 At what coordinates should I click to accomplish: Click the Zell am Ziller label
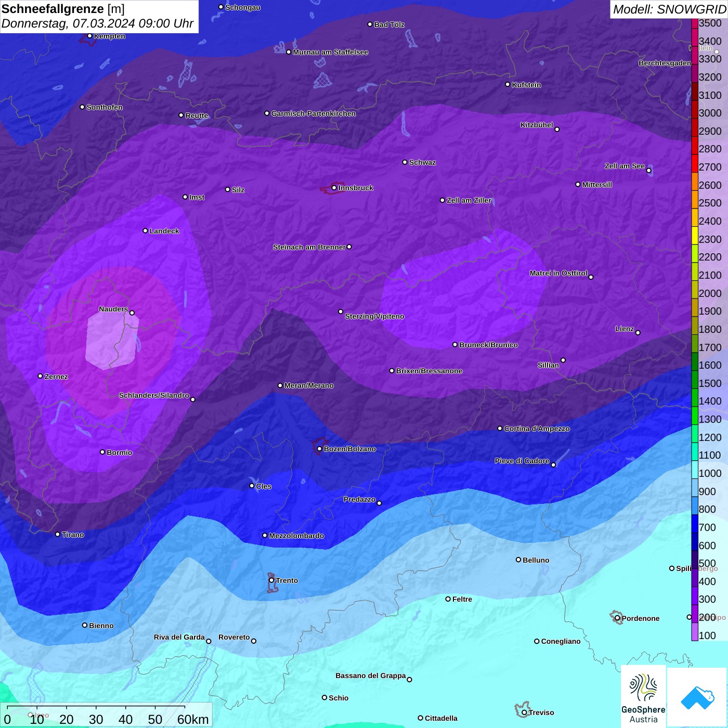(469, 200)
